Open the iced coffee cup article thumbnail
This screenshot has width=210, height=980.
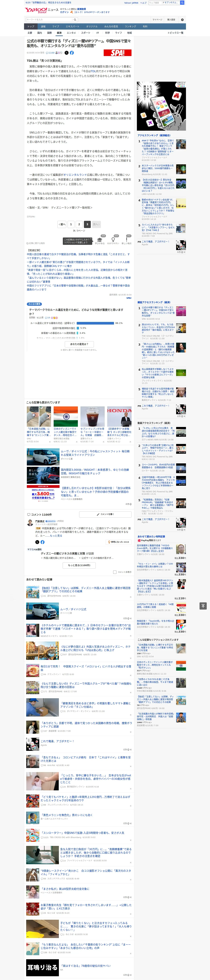93,416
